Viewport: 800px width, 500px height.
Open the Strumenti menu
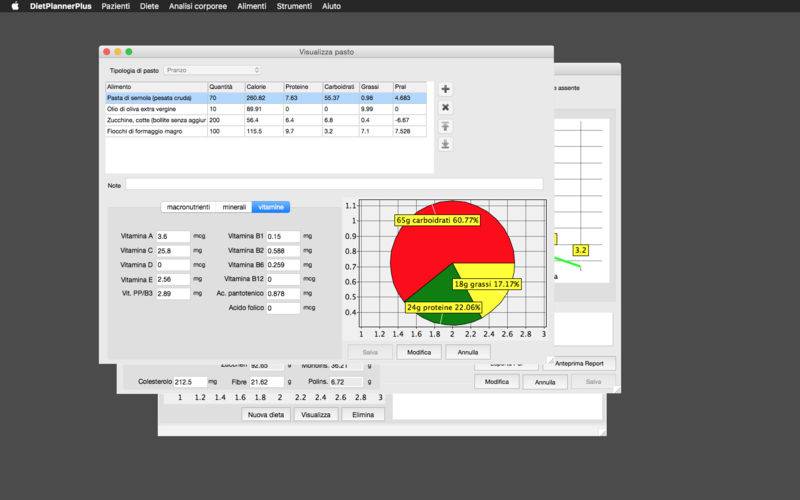point(294,6)
